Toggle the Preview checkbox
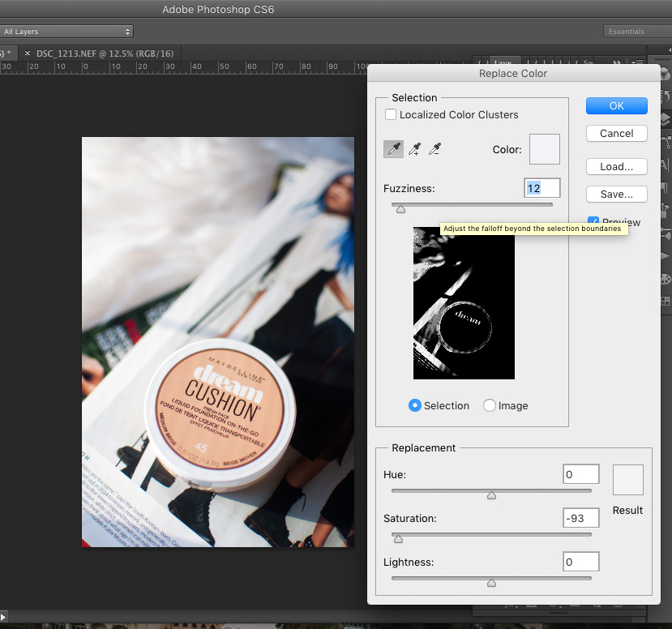The image size is (672, 629). pos(593,221)
